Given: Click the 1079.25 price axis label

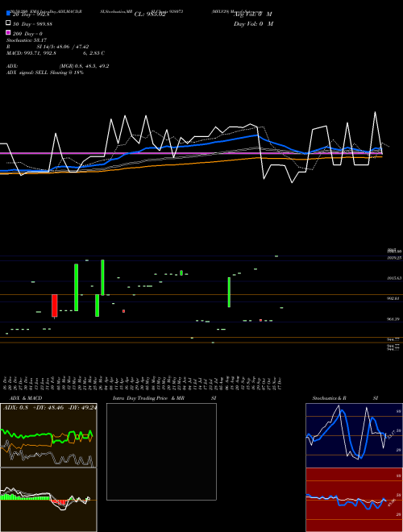Looking at the screenshot, I should [x=394, y=258].
